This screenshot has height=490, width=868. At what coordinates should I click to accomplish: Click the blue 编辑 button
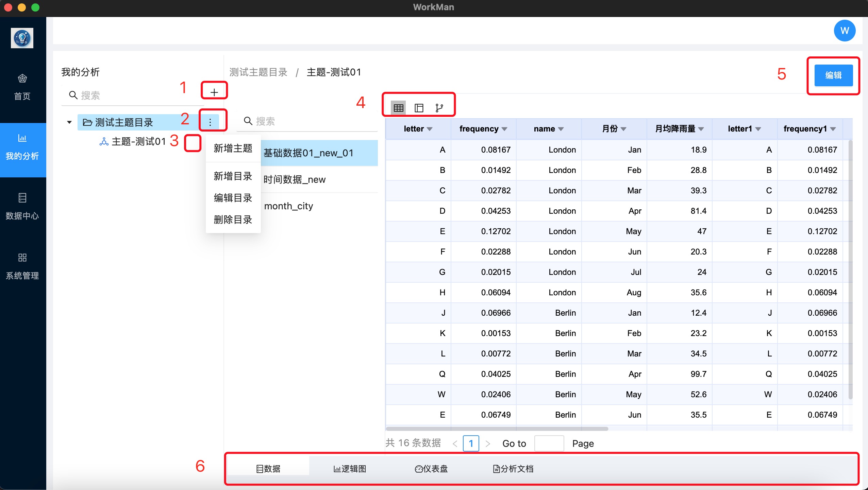(x=833, y=75)
